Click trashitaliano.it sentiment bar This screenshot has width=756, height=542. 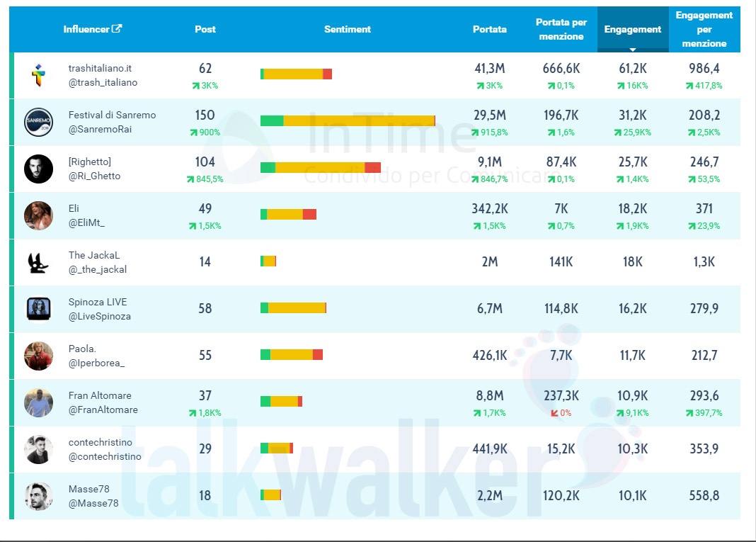[296, 74]
